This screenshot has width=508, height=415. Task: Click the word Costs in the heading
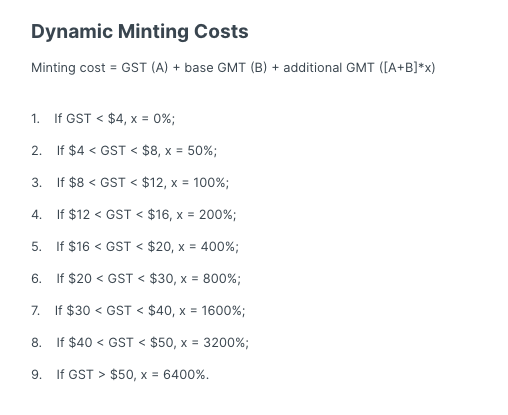[221, 32]
